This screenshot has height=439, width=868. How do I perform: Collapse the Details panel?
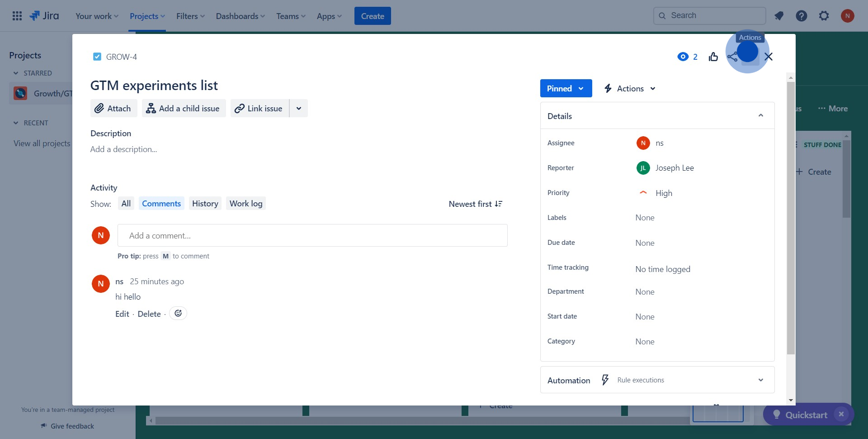pos(761,116)
